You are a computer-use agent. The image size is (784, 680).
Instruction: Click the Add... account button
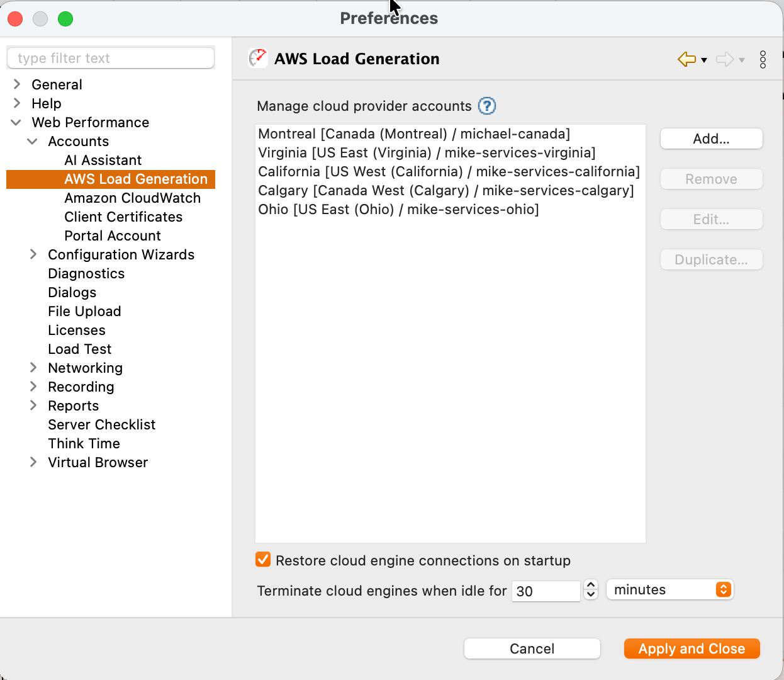(711, 139)
